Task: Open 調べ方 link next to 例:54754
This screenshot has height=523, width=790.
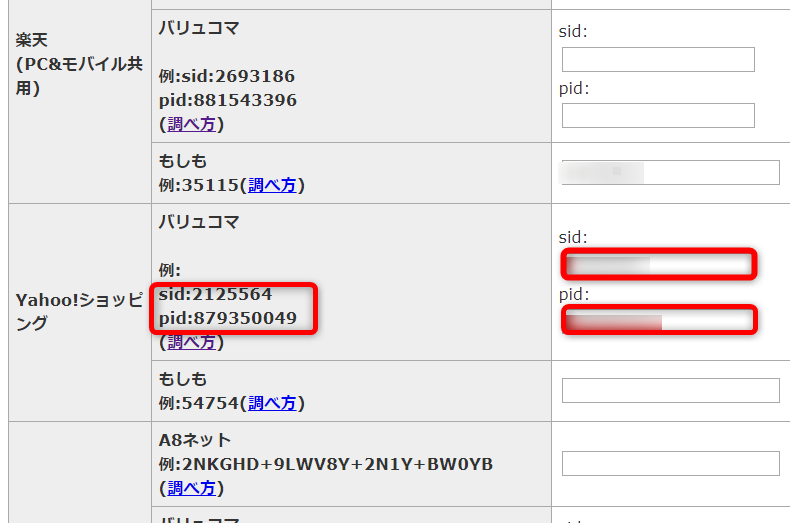Action: 272,403
